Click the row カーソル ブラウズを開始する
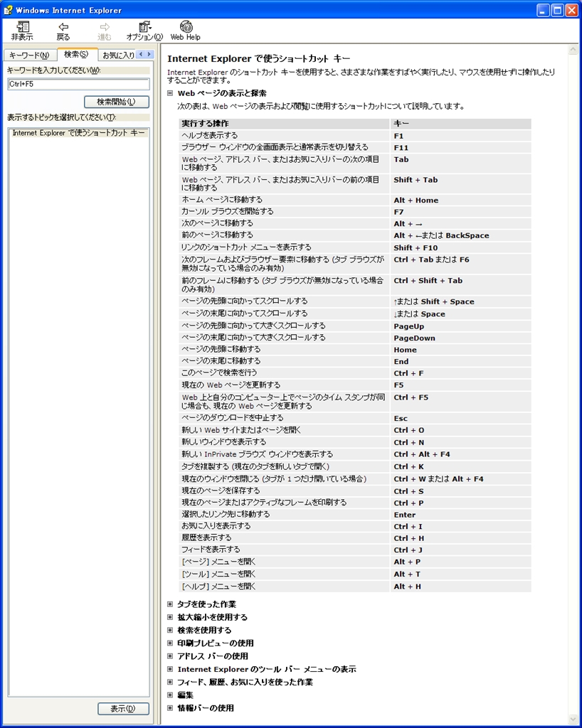 click(x=355, y=212)
